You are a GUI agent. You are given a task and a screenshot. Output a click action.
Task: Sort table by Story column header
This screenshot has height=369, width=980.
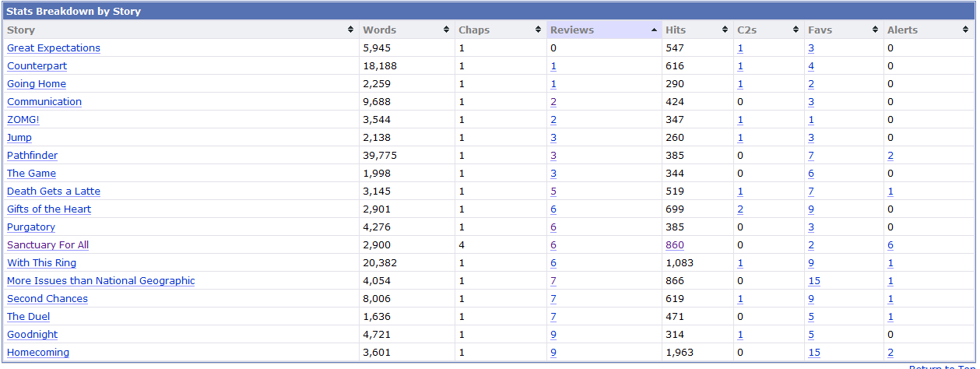pos(181,30)
